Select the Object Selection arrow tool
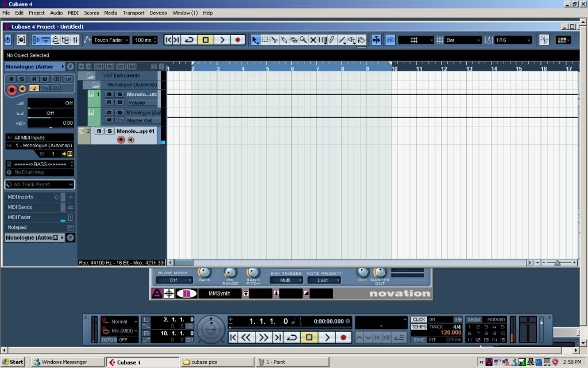The height and width of the screenshot is (368, 588). 255,40
